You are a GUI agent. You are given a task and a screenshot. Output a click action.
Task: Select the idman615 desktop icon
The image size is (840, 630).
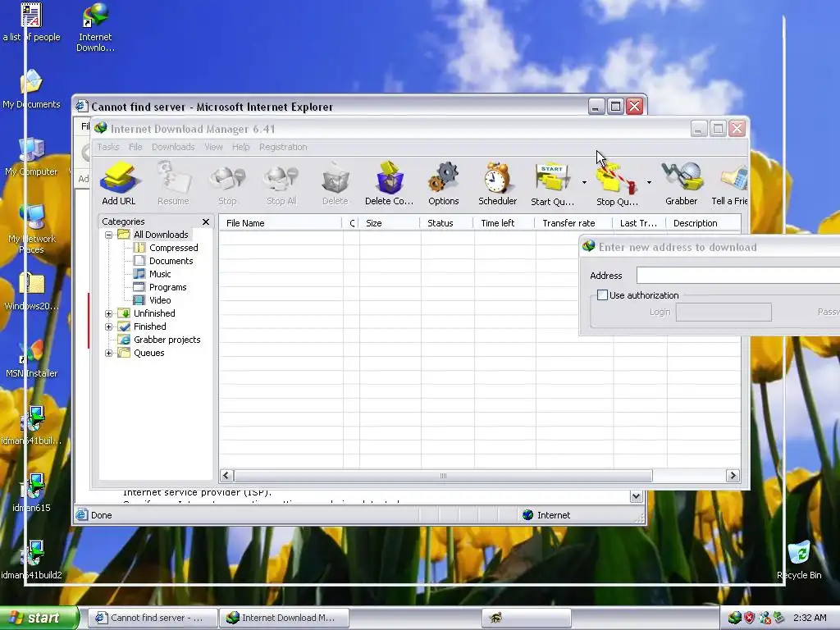click(x=31, y=493)
